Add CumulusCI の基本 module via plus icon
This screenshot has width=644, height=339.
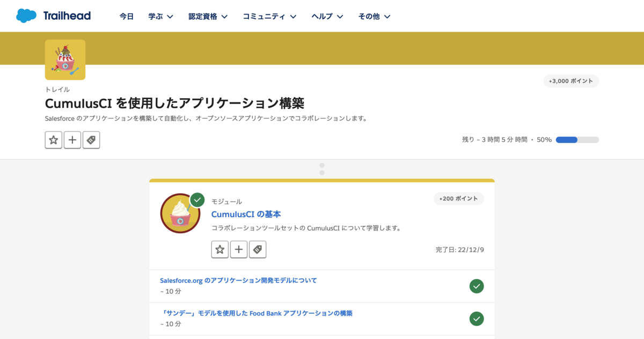[239, 249]
